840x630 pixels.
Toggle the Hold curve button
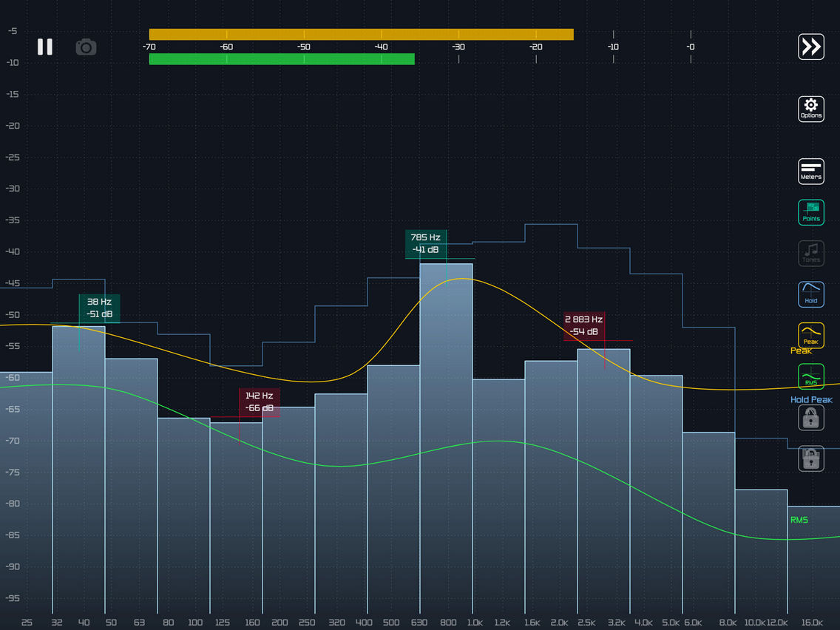811,294
